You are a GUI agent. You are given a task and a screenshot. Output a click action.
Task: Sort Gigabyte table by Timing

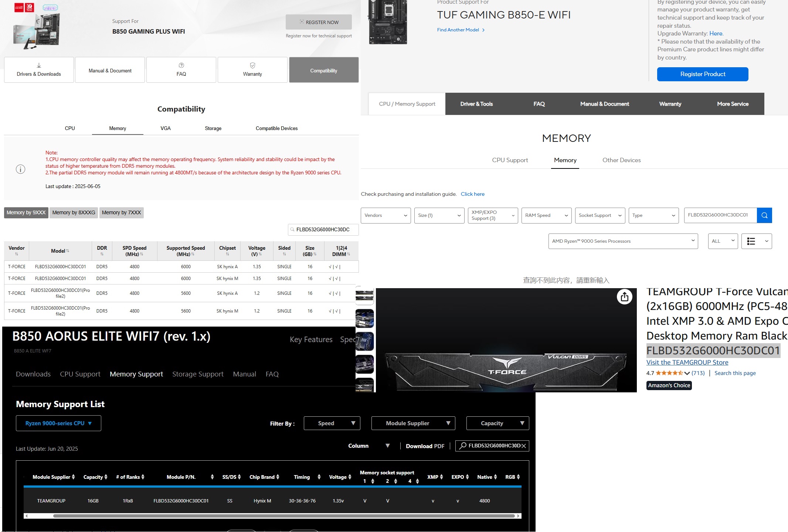coord(319,477)
